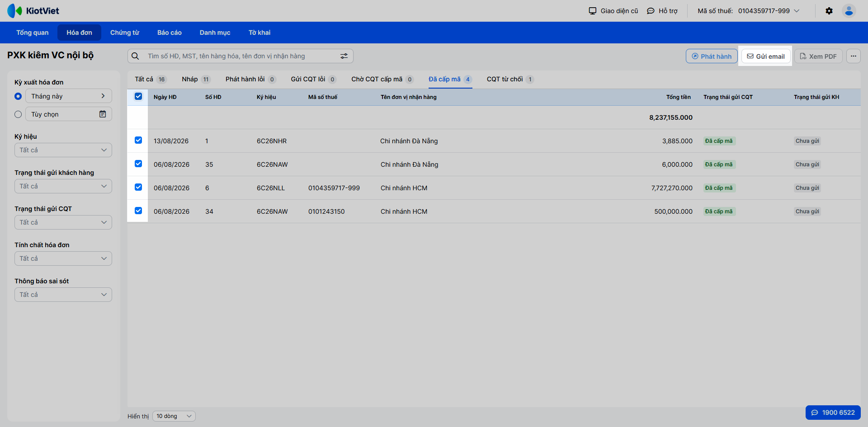Open the 10 dòng rows-per-page dropdown

coord(174,416)
